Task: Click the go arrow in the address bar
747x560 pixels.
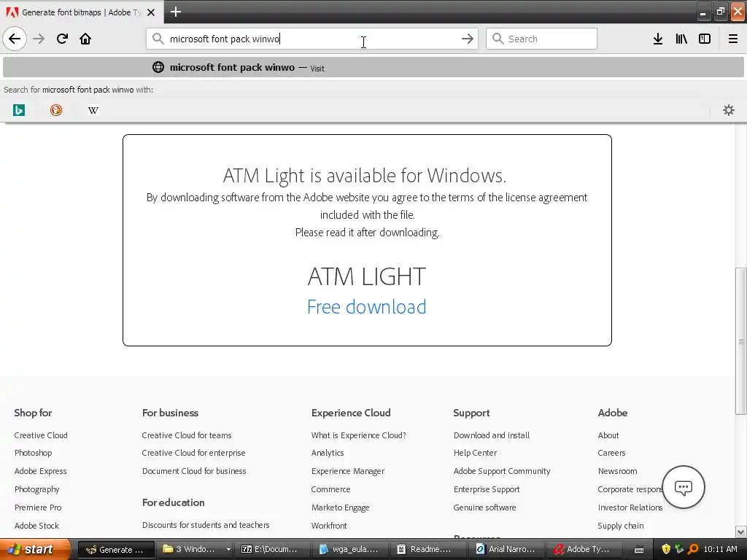Action: pos(468,39)
